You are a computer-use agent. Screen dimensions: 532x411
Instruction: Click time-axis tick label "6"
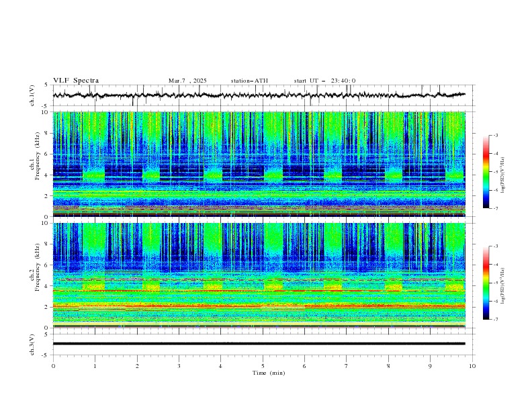[304, 366]
